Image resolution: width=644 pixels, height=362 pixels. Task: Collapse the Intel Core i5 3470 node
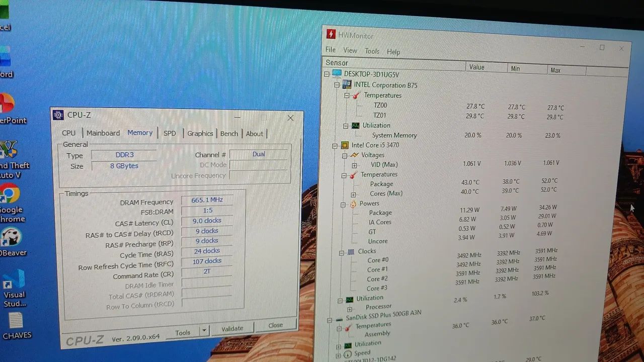(335, 146)
